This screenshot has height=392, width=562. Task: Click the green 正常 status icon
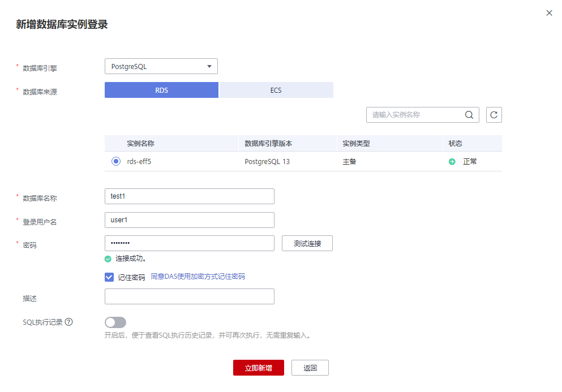click(452, 162)
